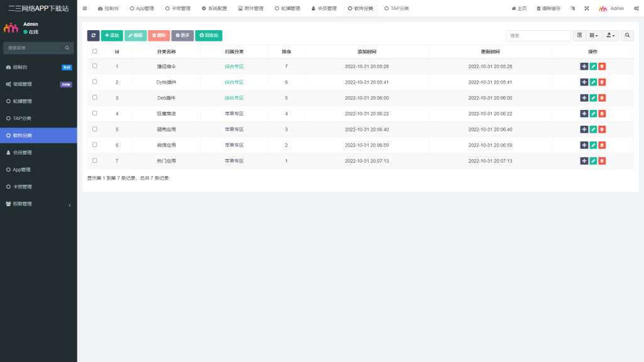The width and height of the screenshot is (644, 362).
Task: Open the columns grid dropdown
Action: tap(593, 36)
